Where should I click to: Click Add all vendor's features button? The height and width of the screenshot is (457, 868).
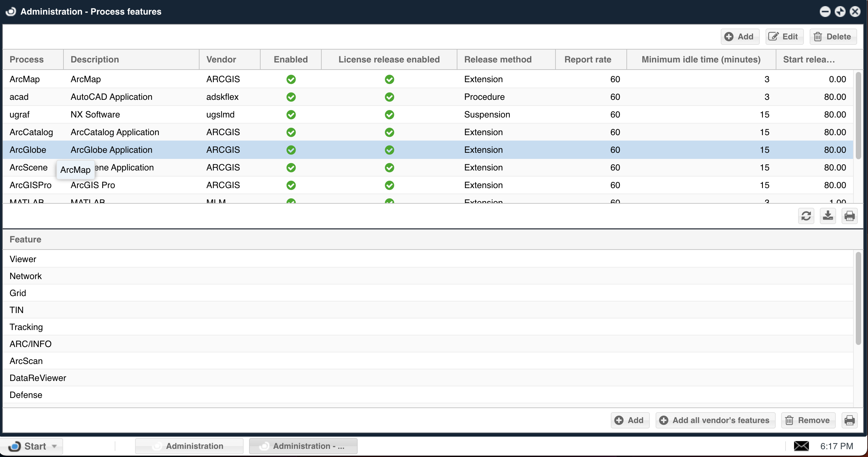point(715,420)
